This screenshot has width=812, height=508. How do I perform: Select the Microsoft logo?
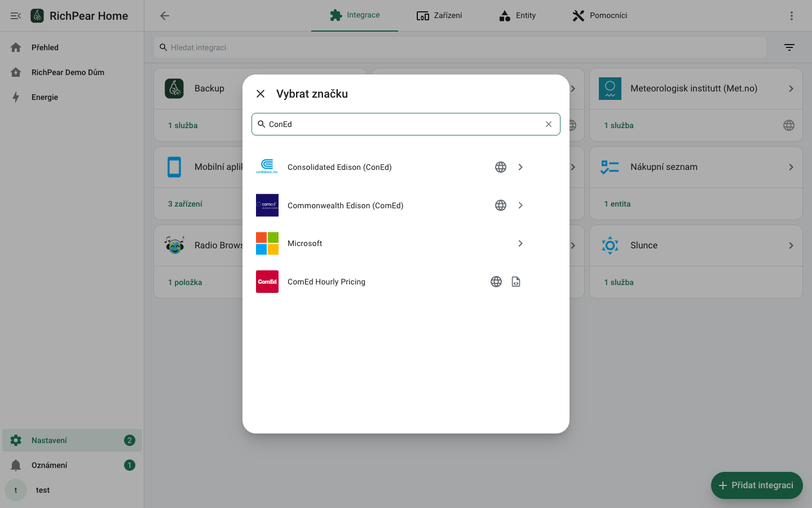click(267, 243)
